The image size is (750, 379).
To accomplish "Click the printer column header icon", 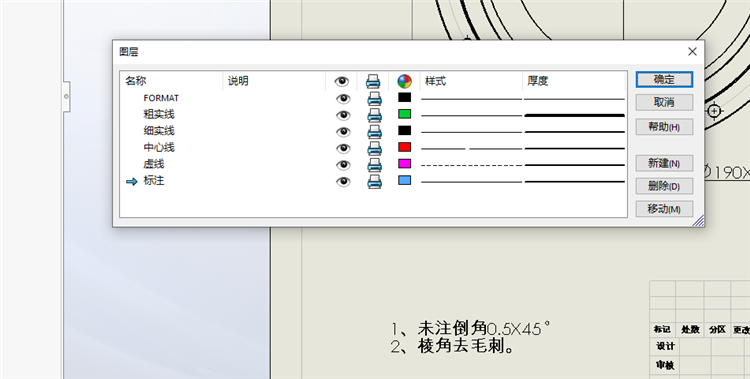I will tap(373, 81).
